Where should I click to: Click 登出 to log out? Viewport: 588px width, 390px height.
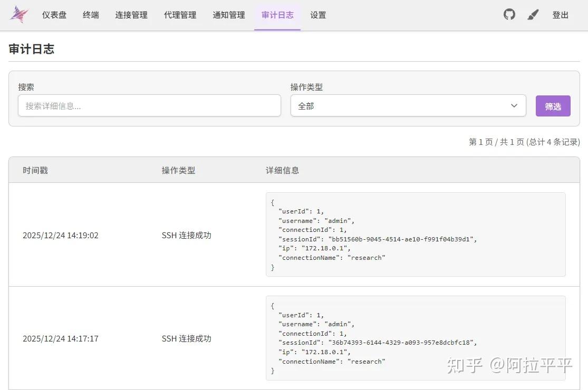560,15
